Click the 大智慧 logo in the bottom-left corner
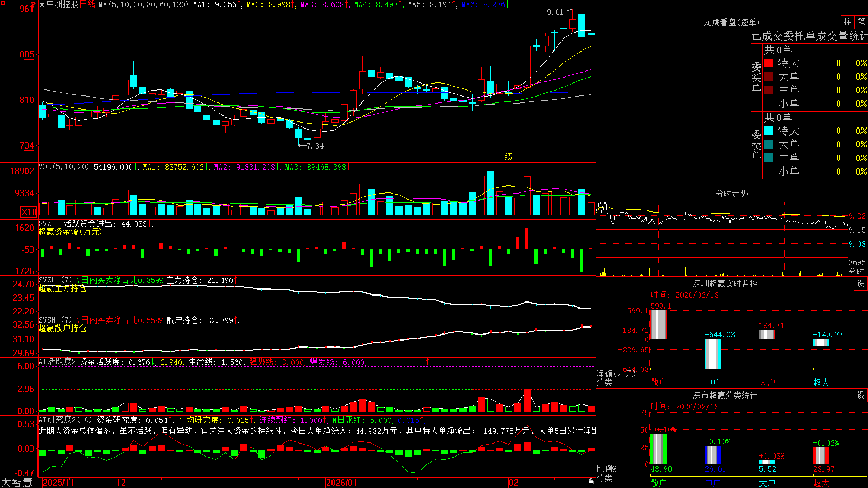This screenshot has width=868, height=488. tap(17, 483)
